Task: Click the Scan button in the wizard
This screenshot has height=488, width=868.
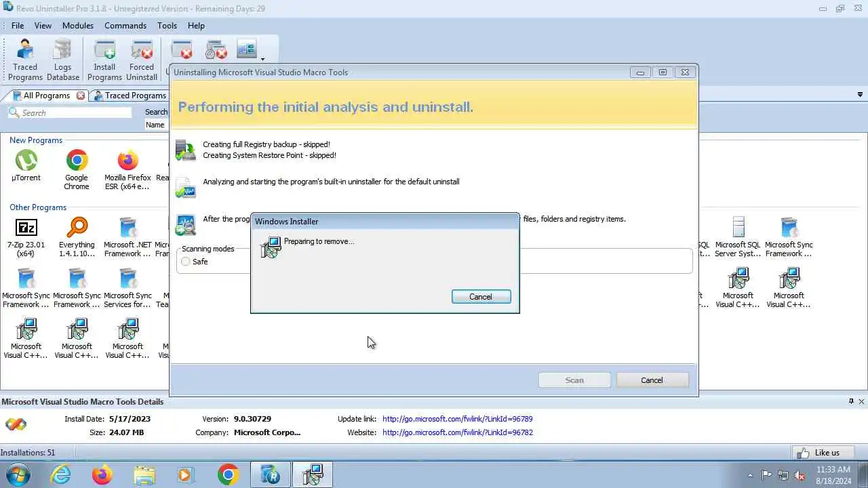Action: click(x=574, y=380)
